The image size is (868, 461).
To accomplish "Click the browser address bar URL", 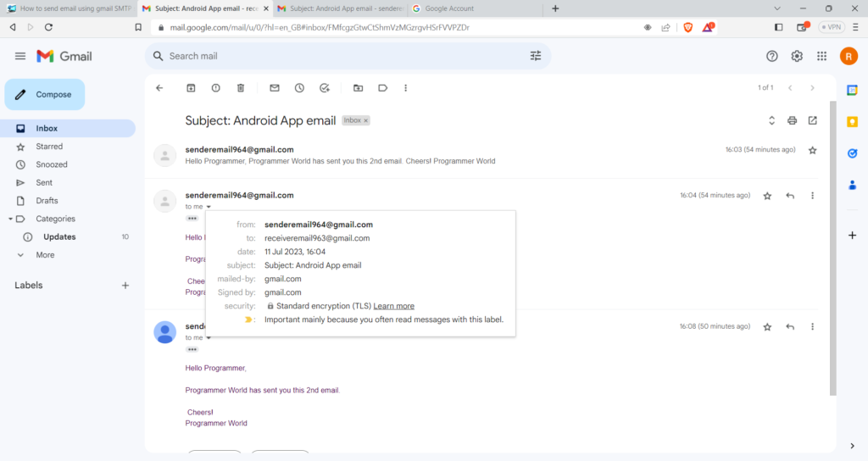I will pos(320,27).
